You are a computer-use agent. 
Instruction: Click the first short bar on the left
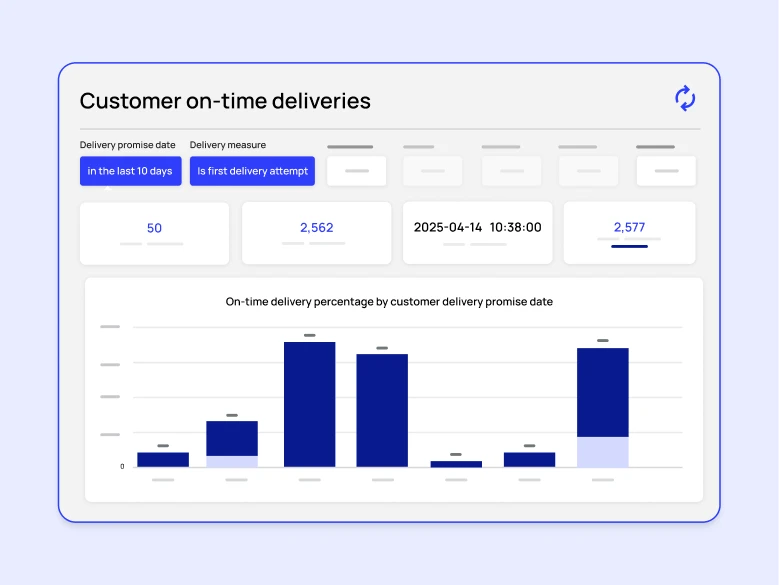tap(163, 460)
